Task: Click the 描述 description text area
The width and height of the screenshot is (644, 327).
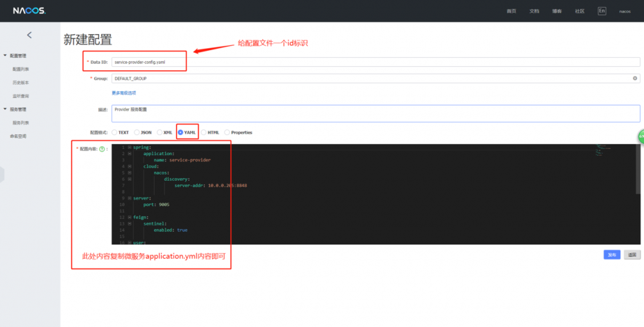Action: tap(376, 113)
